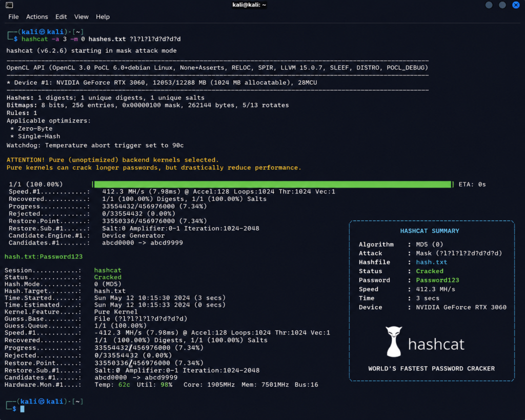
Task: Open the Edit menu
Action: [61, 17]
